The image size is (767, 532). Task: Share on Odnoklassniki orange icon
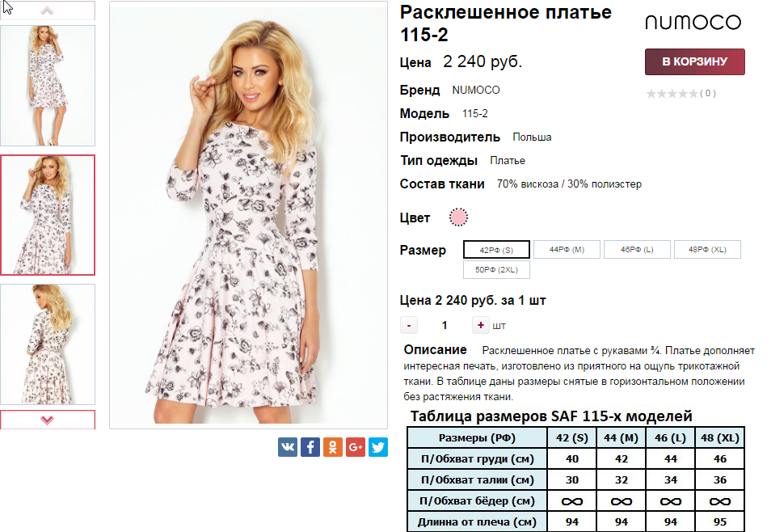[333, 447]
